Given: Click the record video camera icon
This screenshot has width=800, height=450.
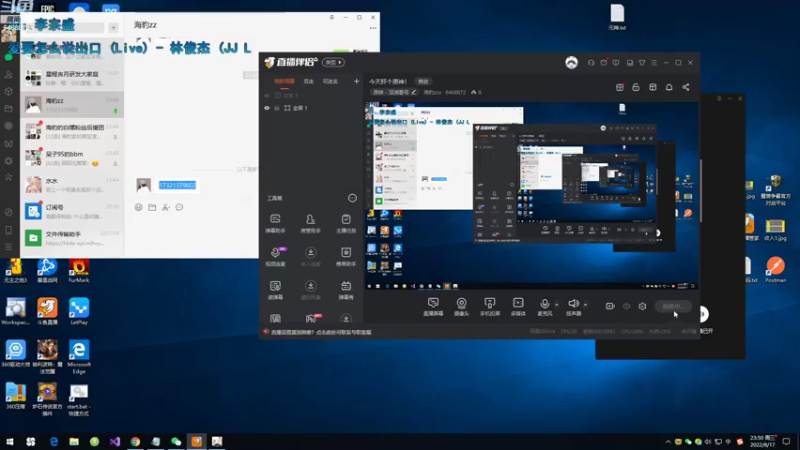Looking at the screenshot, I should [610, 306].
